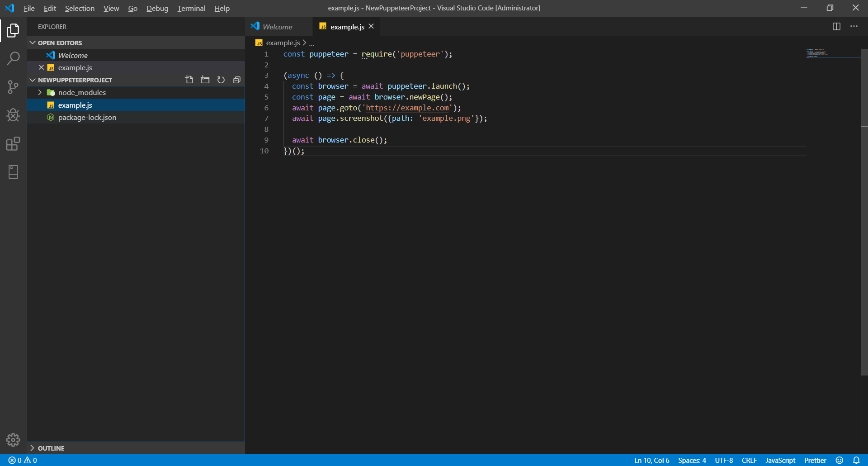Click the errors and warnings status indicator
This screenshot has width=868, height=466.
pos(23,460)
